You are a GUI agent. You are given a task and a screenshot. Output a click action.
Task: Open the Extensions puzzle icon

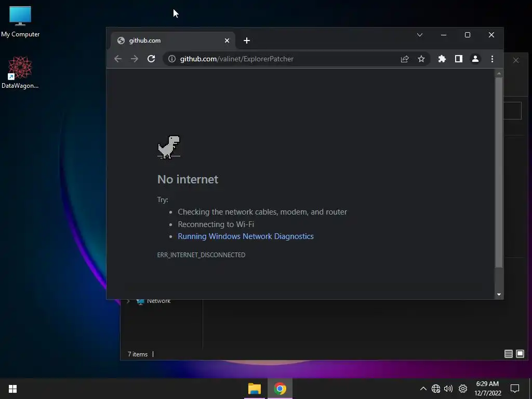(442, 59)
